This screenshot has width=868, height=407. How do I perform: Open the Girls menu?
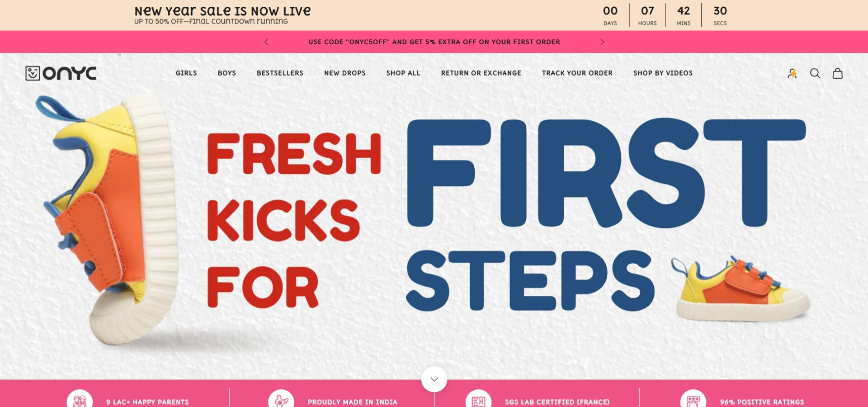click(x=186, y=73)
